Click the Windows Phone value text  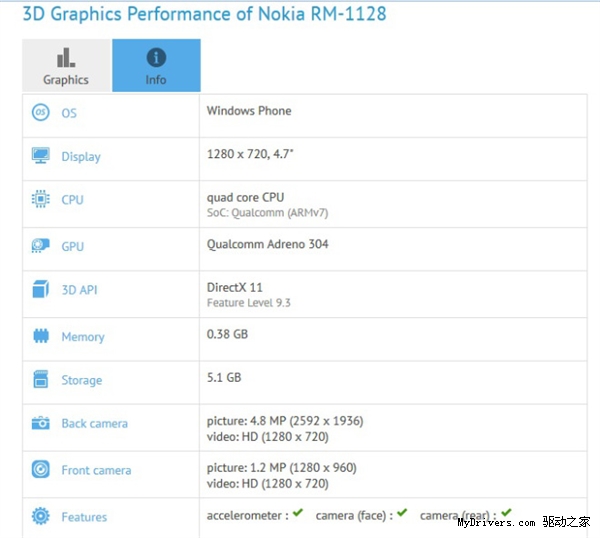[x=249, y=111]
